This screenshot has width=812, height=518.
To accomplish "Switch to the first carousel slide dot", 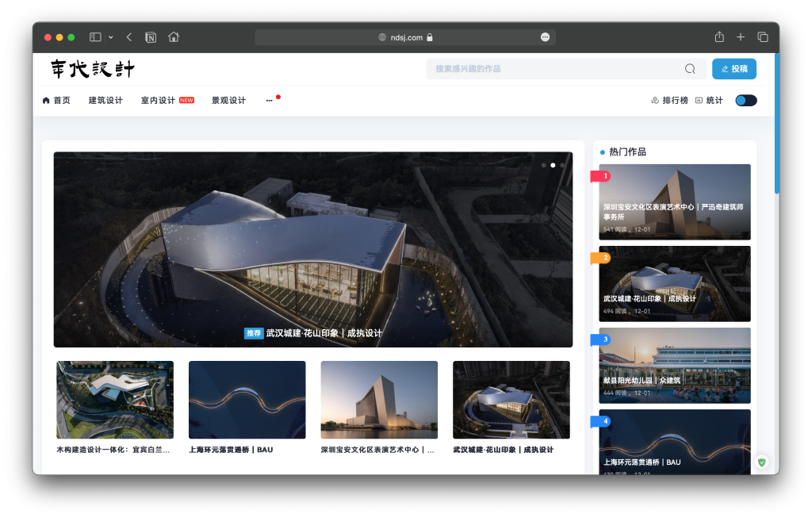I will coord(543,165).
